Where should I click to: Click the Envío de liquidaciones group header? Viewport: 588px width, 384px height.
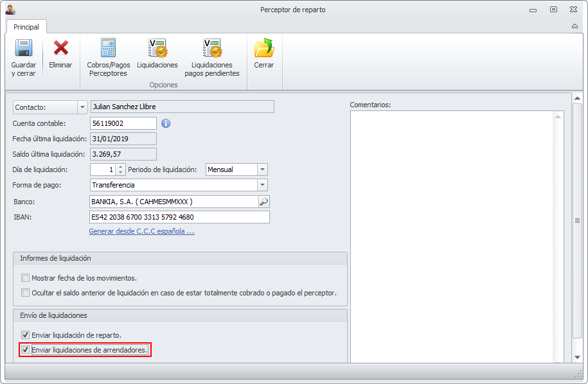(181, 315)
